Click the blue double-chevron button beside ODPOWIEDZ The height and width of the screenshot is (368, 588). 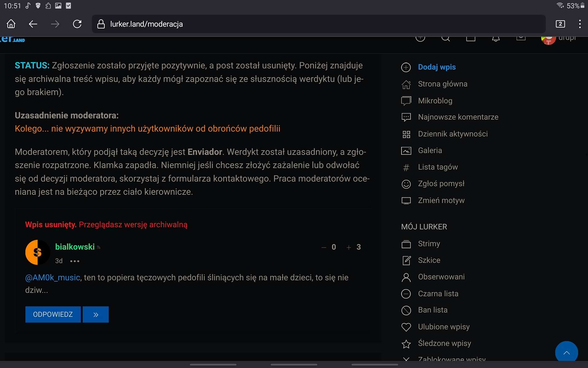(96, 314)
